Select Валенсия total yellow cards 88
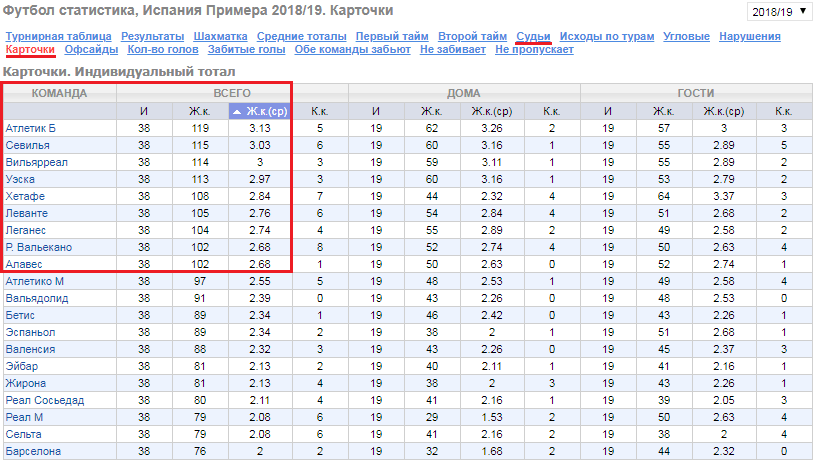The image size is (816, 461). tap(200, 350)
